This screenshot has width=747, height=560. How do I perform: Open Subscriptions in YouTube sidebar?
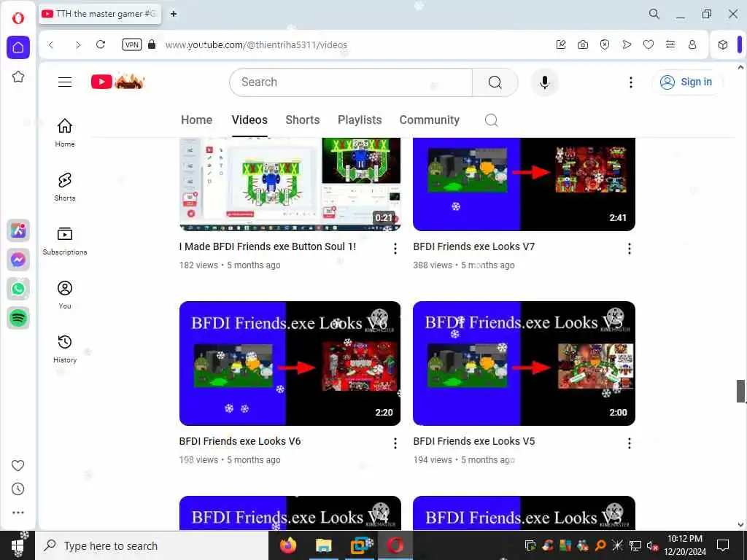pos(65,241)
